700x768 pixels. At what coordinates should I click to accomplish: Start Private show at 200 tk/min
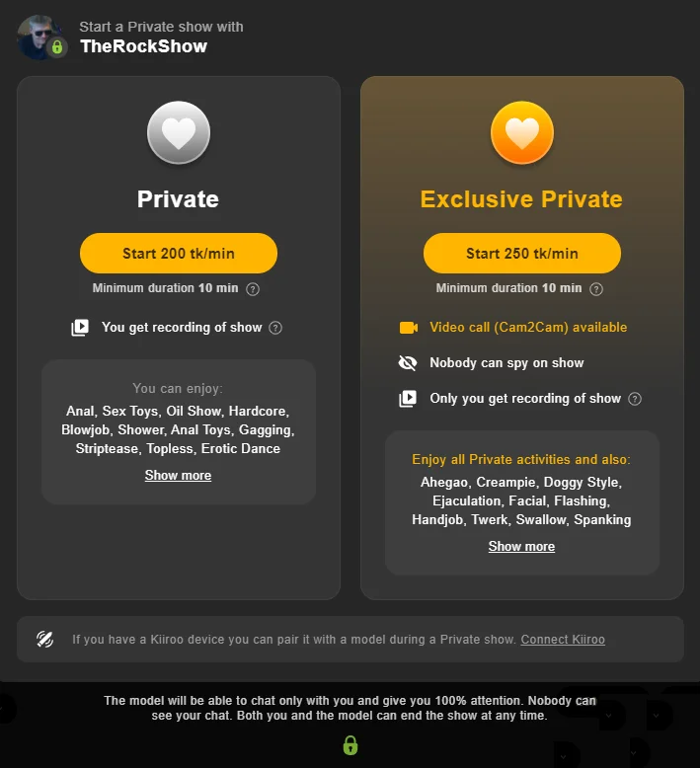(x=179, y=254)
